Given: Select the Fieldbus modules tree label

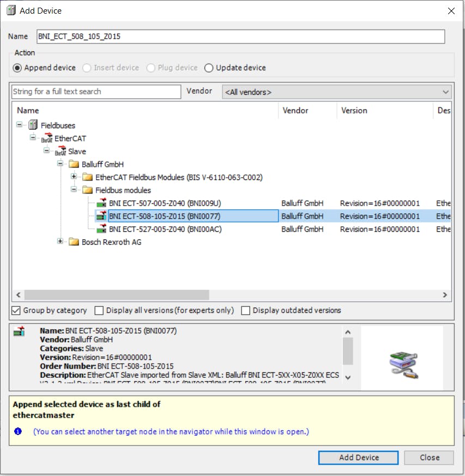Looking at the screenshot, I should click(123, 190).
